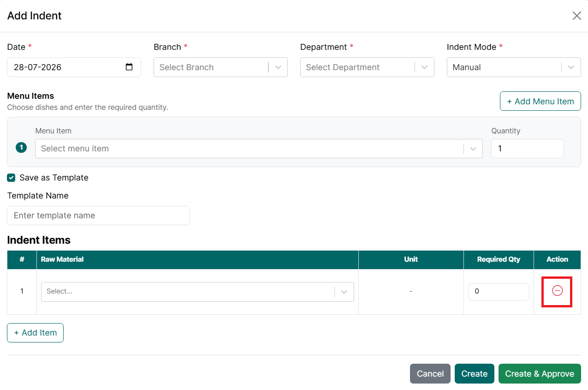Screen dimensions: 588x390
Task: Click the Required Qty column header
Action: tap(499, 259)
